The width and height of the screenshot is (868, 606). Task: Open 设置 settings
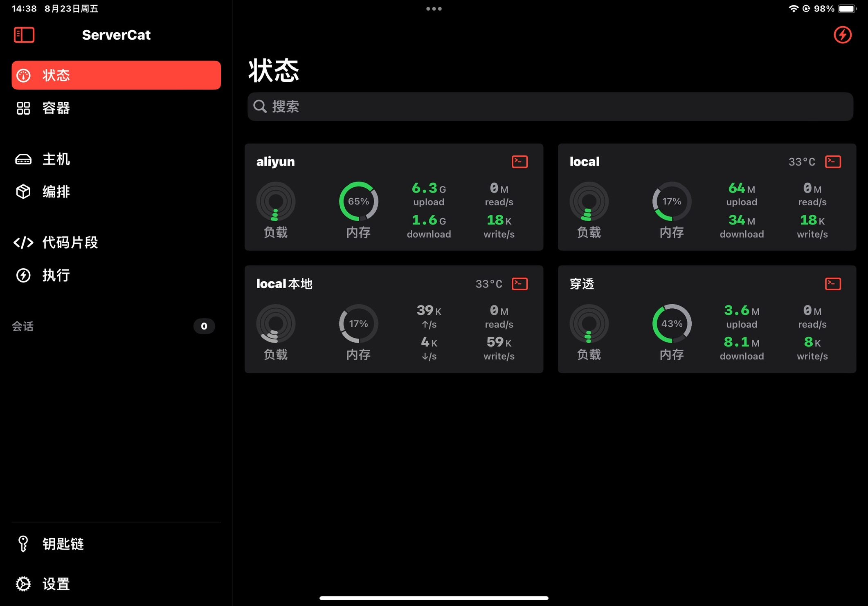(56, 584)
